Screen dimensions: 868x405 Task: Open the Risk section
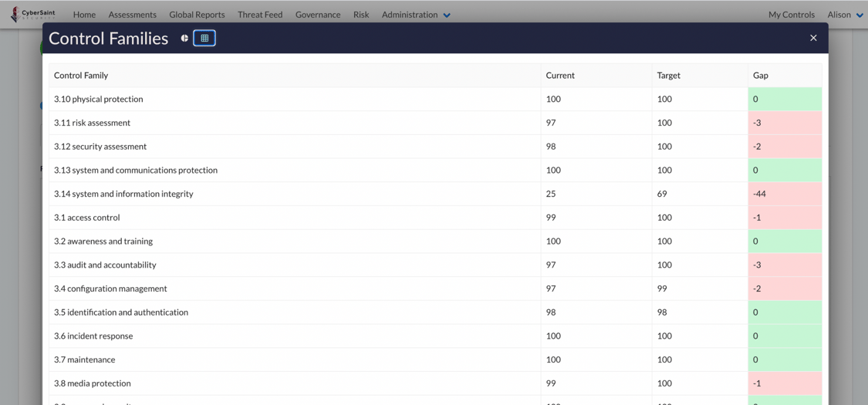(361, 15)
